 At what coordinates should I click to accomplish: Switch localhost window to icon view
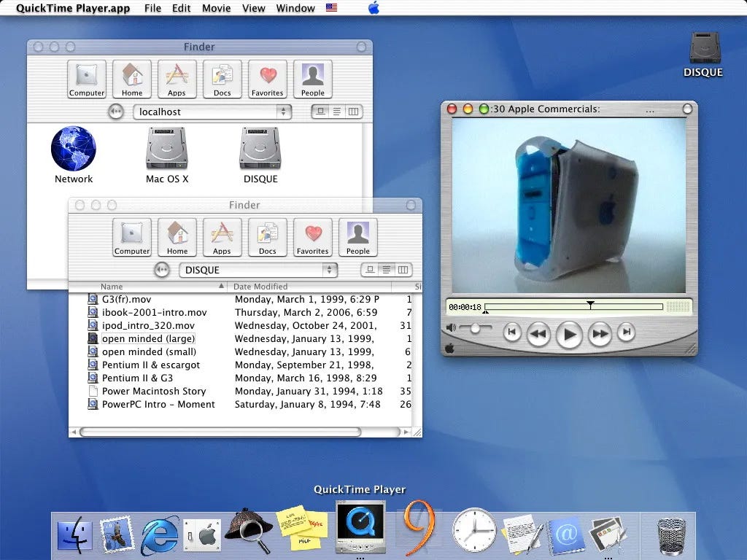(321, 112)
